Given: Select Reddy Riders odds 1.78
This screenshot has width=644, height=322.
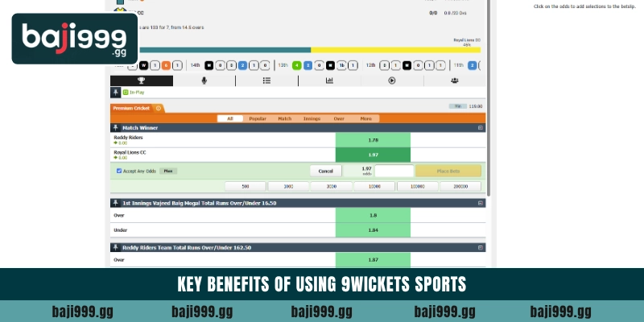Looking at the screenshot, I should pos(373,140).
